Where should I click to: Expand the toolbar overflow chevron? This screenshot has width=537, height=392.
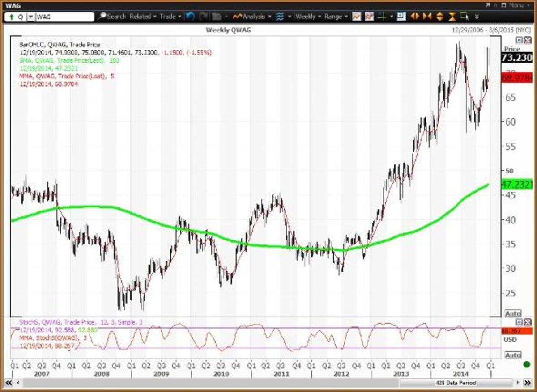pos(477,17)
